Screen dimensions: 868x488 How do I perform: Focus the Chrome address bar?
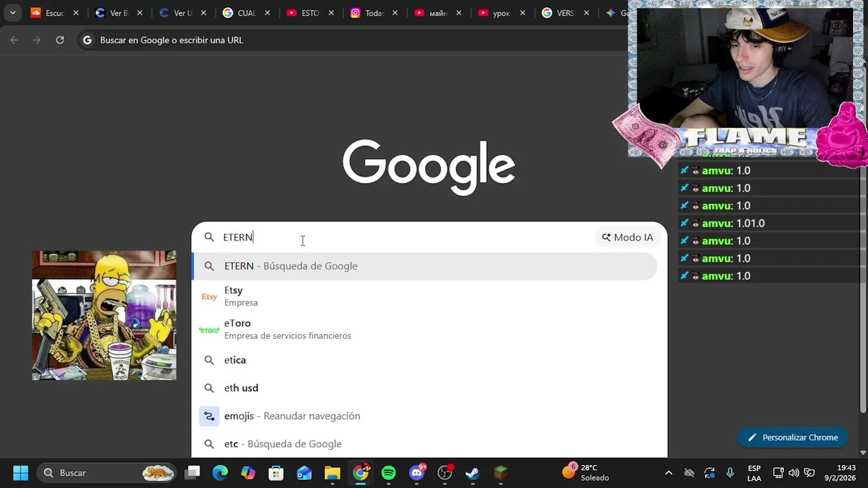click(353, 40)
